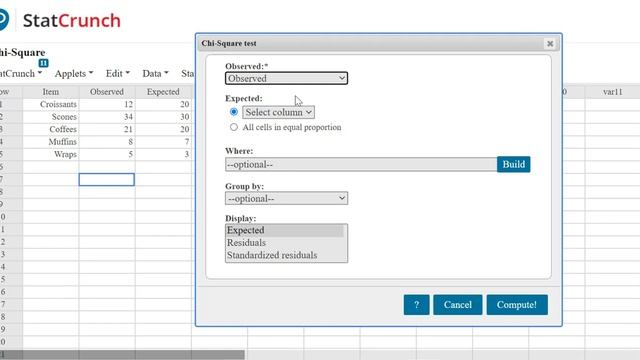Click Observed value 8 for Muffins
The height and width of the screenshot is (360, 640).
pos(107,142)
